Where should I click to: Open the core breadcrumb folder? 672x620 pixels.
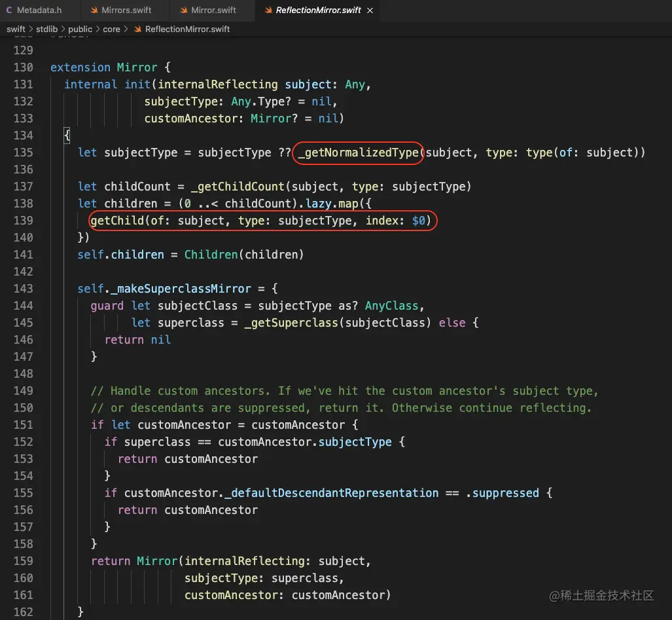coord(111,29)
